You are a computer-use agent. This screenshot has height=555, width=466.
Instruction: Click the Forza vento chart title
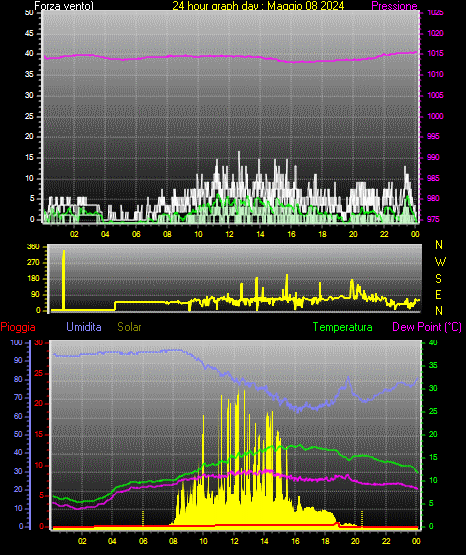64,6
